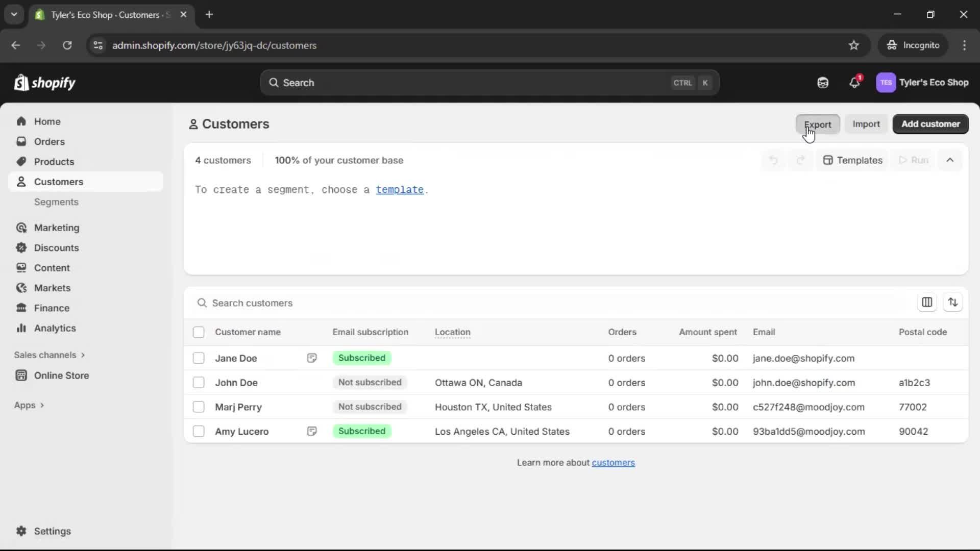Select Products in the sidebar
This screenshot has height=551, width=980.
point(55,161)
